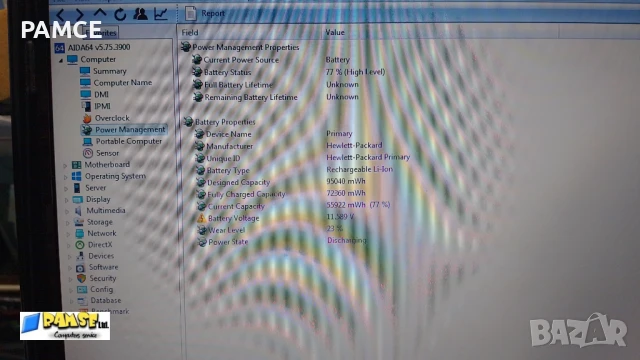The image size is (640, 360).
Task: Click the Storage drive icon
Action: pos(79,222)
